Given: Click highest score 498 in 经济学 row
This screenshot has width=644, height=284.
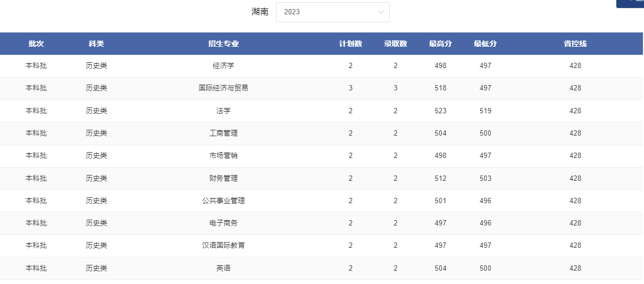Looking at the screenshot, I should click(x=440, y=66).
